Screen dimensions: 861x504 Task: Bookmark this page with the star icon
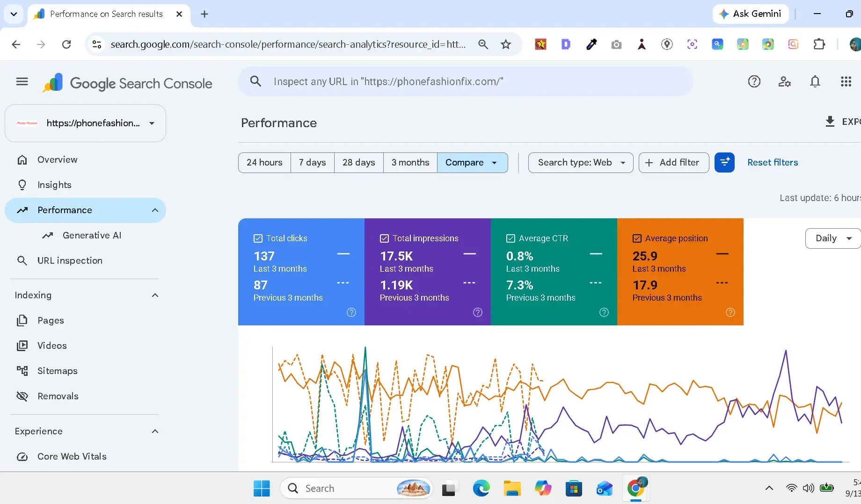pyautogui.click(x=506, y=44)
